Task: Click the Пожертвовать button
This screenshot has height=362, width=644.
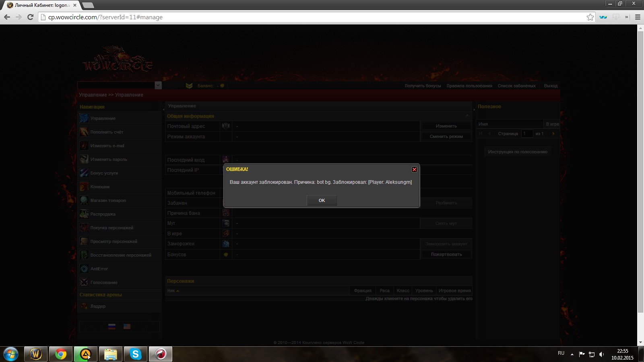Action: click(x=446, y=254)
